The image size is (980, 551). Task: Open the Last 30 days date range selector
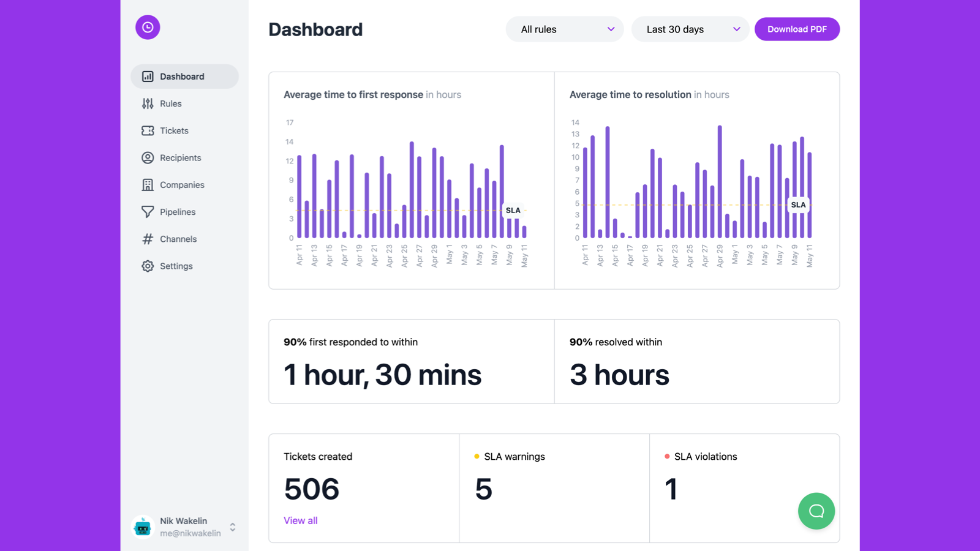tap(690, 29)
